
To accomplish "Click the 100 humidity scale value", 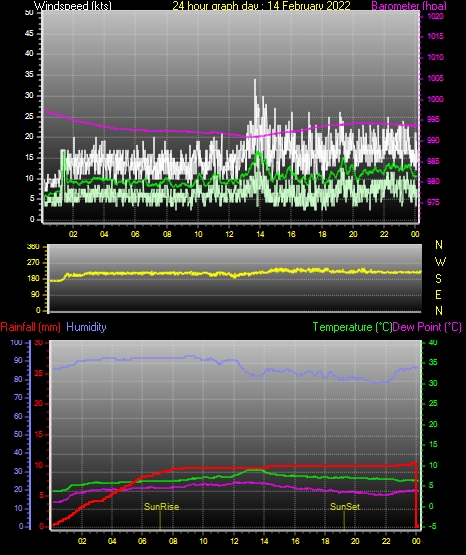I will (x=16, y=342).
